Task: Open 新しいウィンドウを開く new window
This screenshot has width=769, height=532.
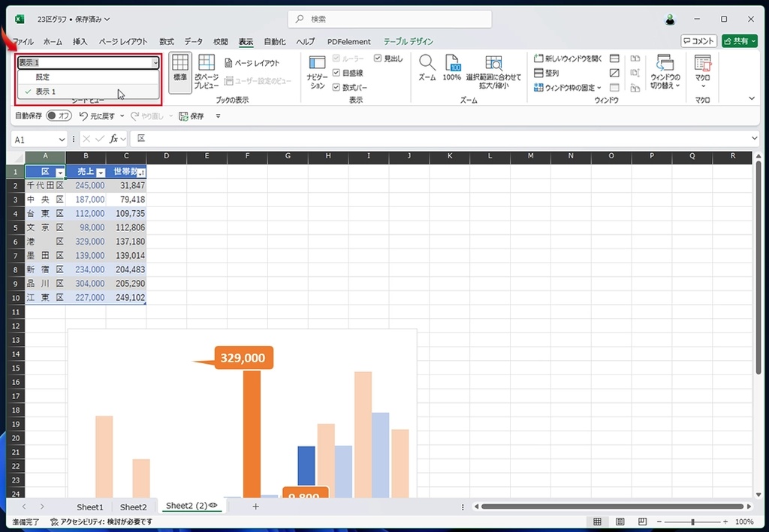Action: pos(568,59)
